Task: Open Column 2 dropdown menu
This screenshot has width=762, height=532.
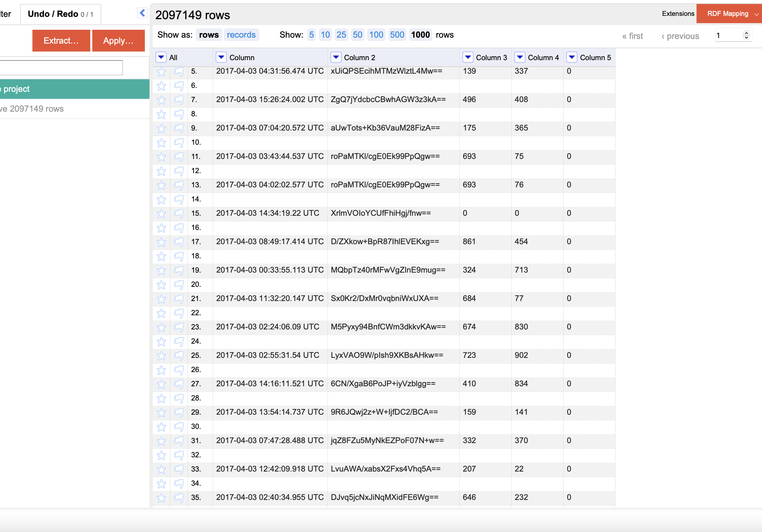Action: pos(336,57)
